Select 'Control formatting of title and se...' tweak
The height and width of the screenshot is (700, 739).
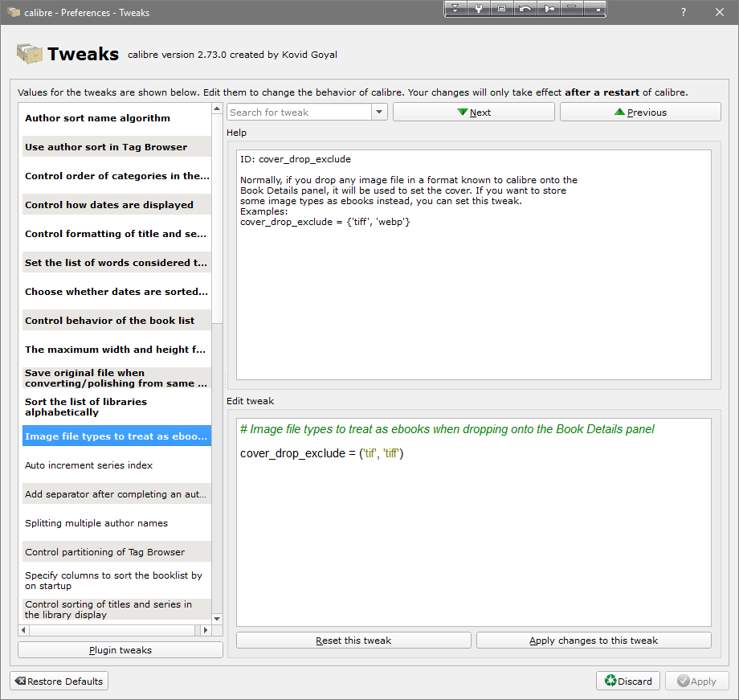point(116,234)
